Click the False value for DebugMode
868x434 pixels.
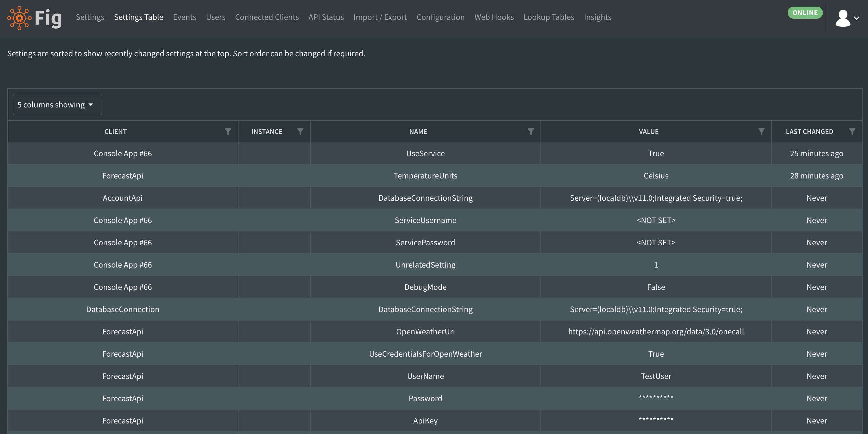(656, 287)
